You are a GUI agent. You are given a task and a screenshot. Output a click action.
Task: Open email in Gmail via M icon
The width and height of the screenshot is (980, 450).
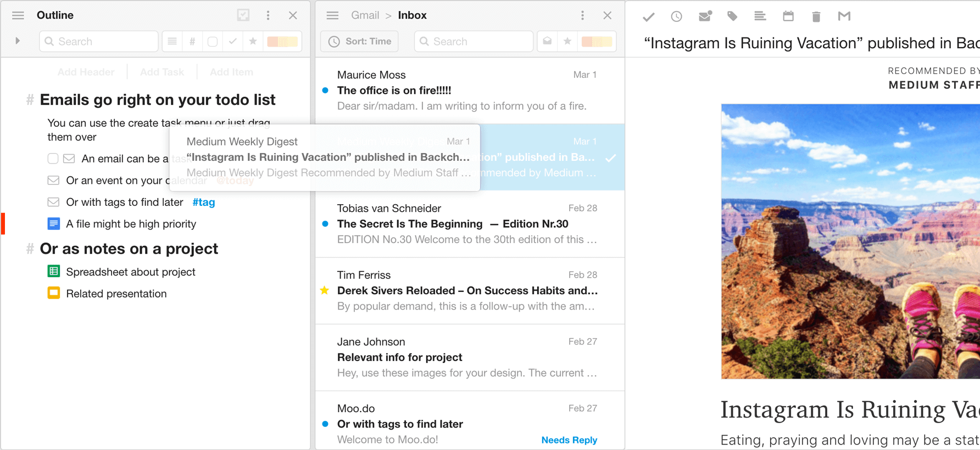(x=844, y=16)
